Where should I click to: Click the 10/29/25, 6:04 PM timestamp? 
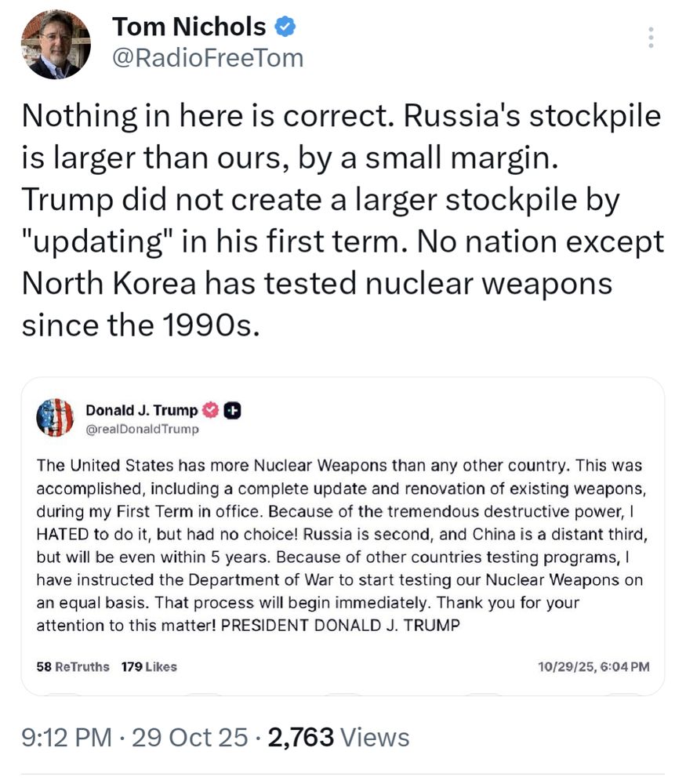593,667
